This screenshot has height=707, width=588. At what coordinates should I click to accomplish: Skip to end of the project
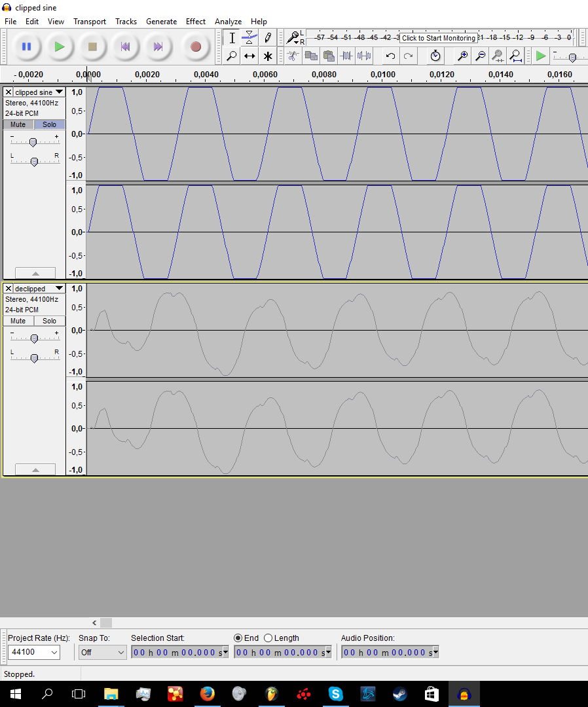click(158, 46)
